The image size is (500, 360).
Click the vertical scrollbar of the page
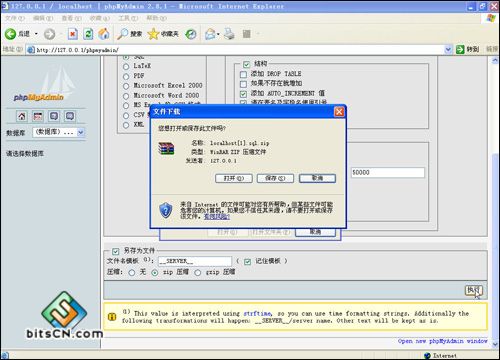[495, 202]
